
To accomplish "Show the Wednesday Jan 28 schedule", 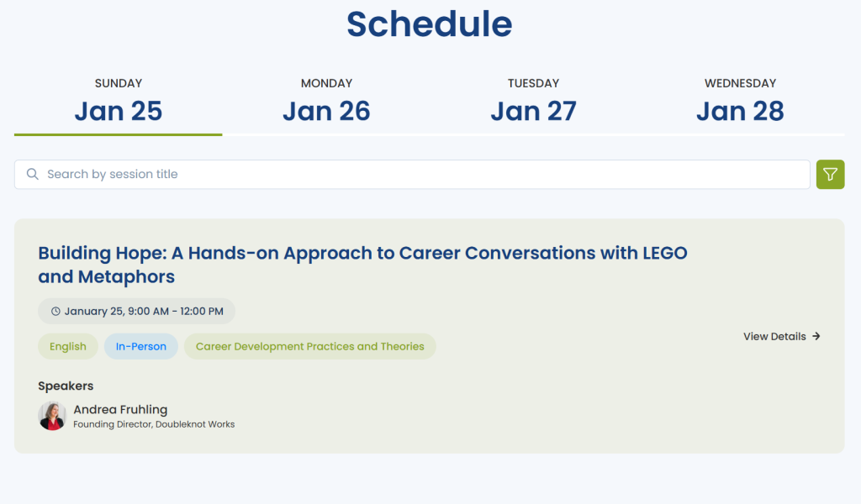I will 740,101.
